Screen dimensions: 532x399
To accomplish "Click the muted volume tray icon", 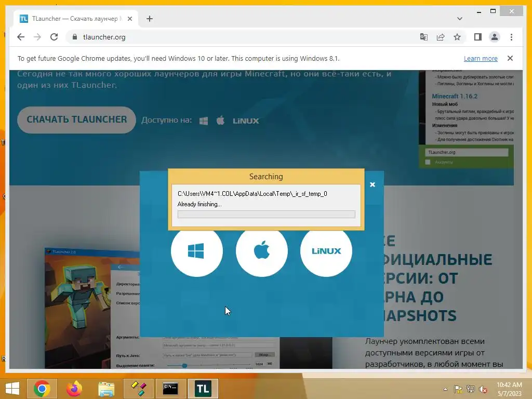I will [483, 389].
